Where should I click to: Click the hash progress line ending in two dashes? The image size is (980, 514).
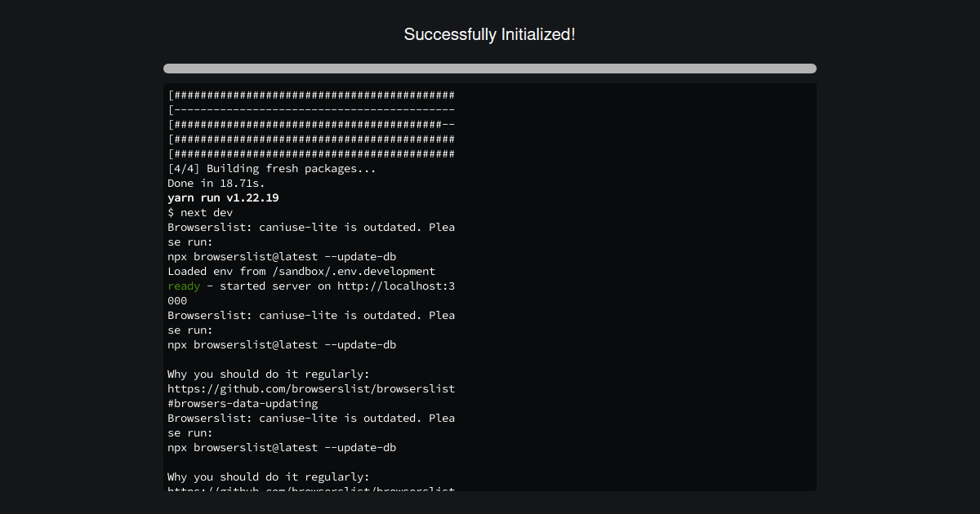coord(311,124)
